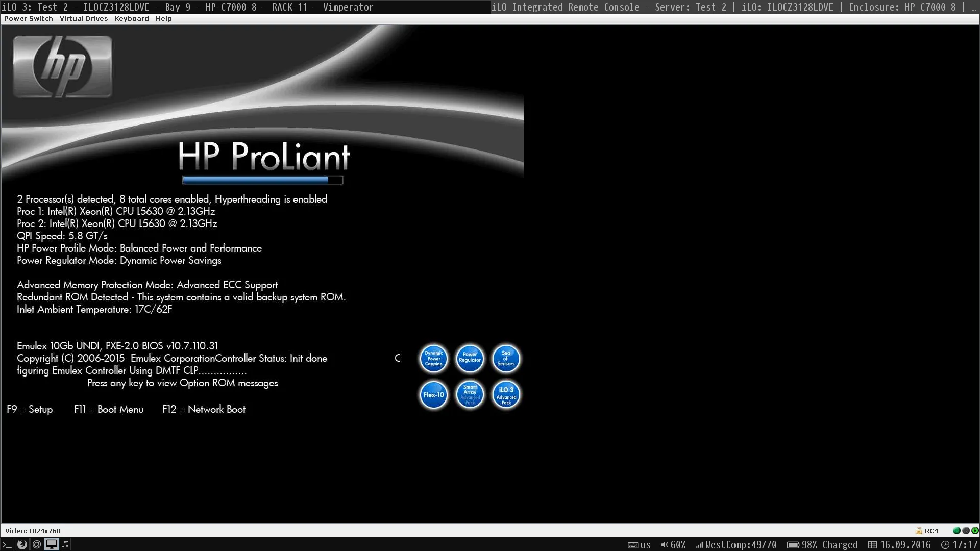Click the Power Regulator badge
This screenshot has height=551, width=980.
470,358
